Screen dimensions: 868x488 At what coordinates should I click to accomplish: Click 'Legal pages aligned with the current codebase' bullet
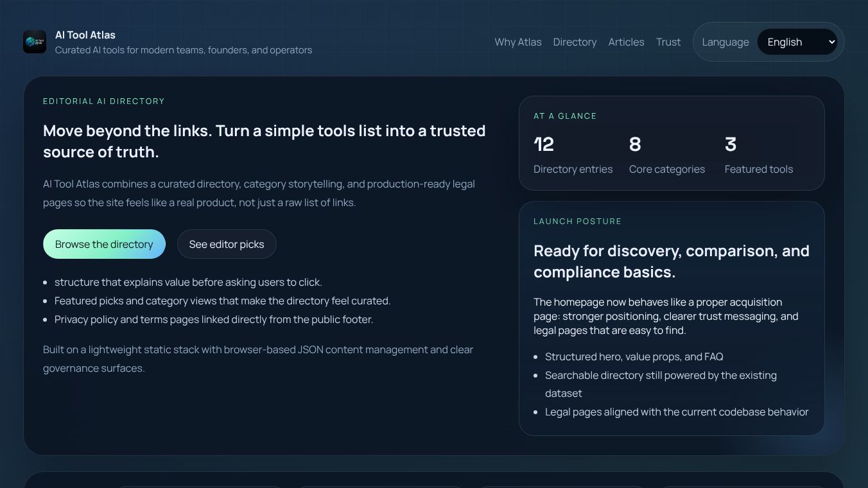[x=677, y=412]
